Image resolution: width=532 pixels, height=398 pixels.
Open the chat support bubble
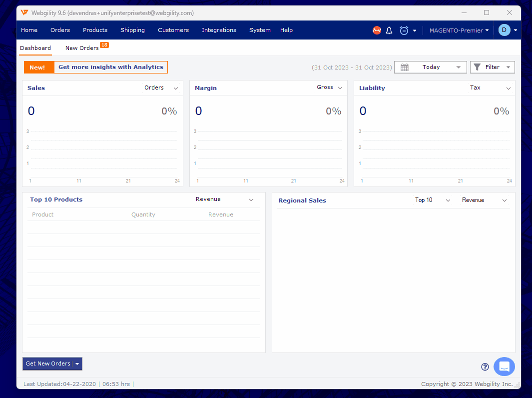pos(504,366)
